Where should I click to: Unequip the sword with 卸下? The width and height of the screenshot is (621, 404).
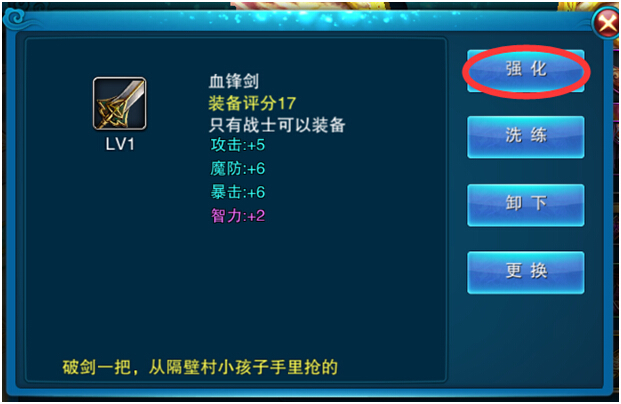[526, 205]
